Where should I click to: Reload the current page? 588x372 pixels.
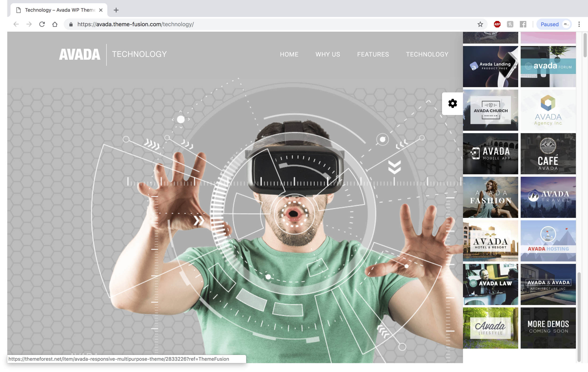pos(42,24)
